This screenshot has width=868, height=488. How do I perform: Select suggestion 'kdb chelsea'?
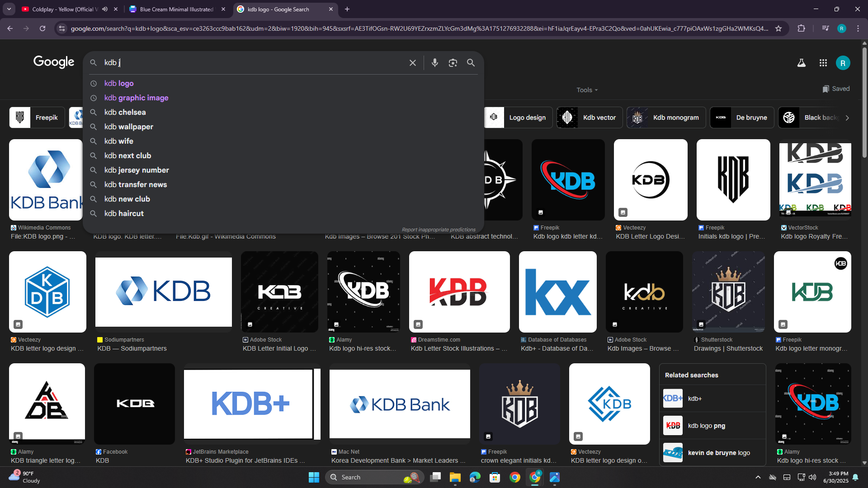283,112
